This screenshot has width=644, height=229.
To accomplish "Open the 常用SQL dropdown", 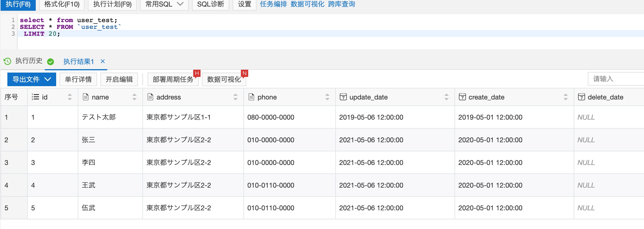I will pyautogui.click(x=164, y=5).
